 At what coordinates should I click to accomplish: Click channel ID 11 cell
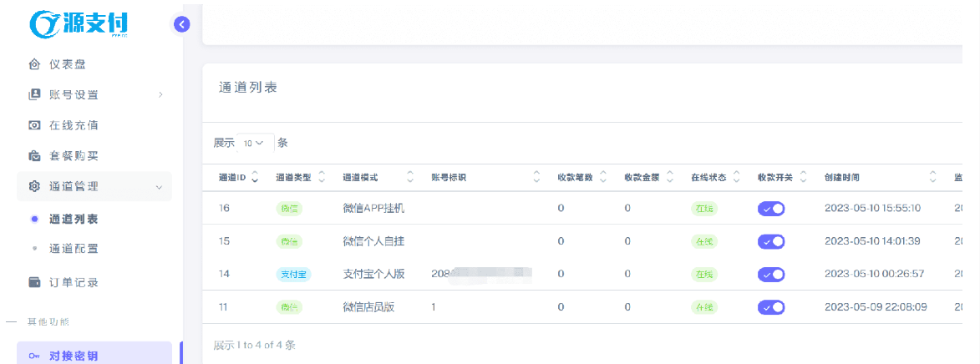(224, 307)
